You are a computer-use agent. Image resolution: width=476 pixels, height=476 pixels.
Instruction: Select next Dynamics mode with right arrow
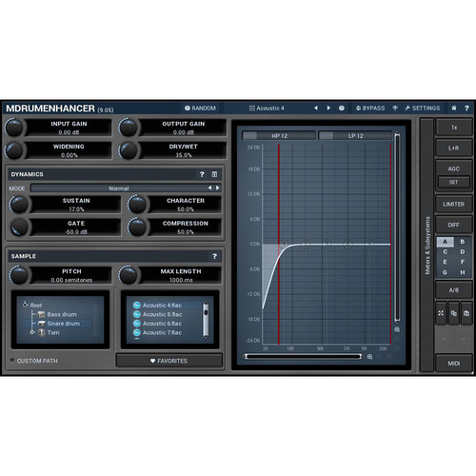click(x=217, y=188)
